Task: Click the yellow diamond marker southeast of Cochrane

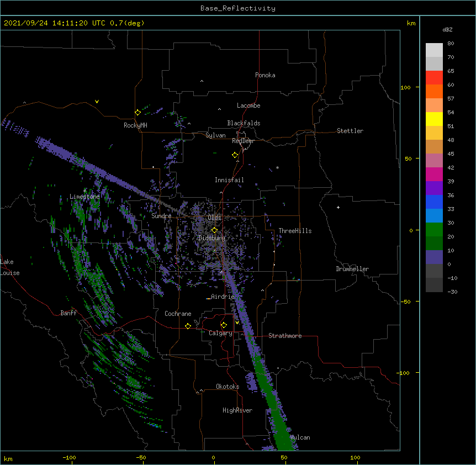Action: [x=188, y=326]
